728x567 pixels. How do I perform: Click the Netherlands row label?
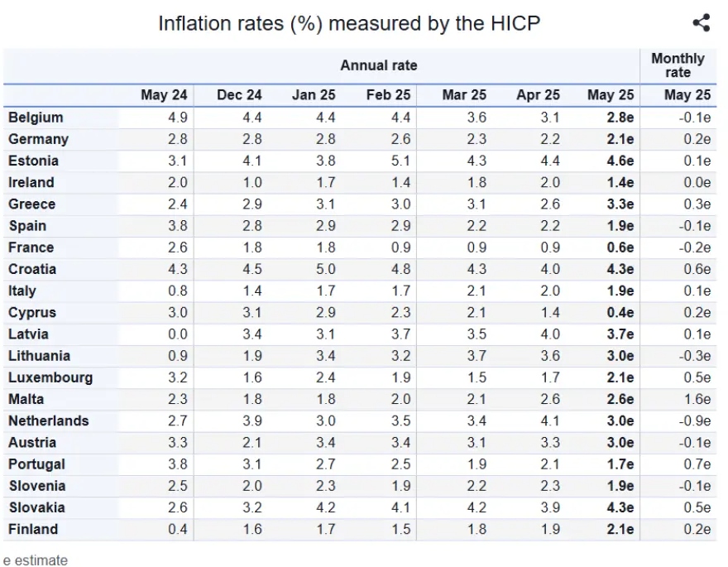pos(49,421)
